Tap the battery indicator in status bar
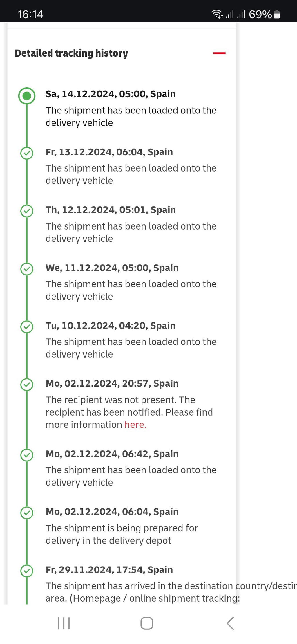 coord(277,14)
